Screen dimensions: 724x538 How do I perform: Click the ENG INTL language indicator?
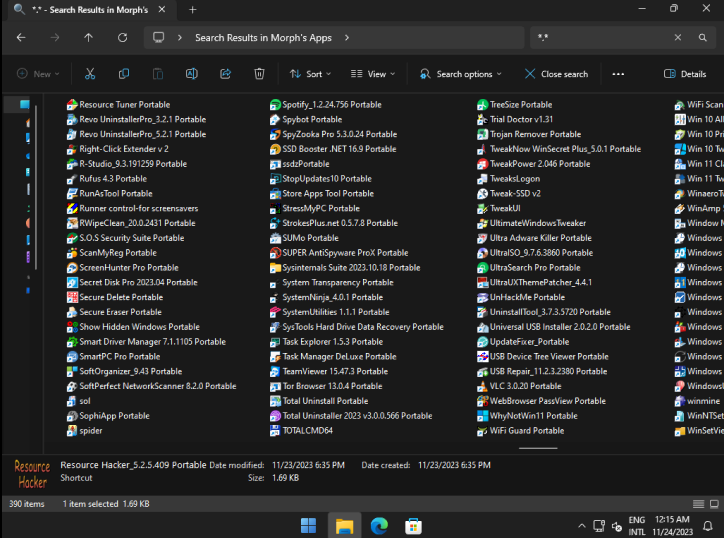click(637, 526)
